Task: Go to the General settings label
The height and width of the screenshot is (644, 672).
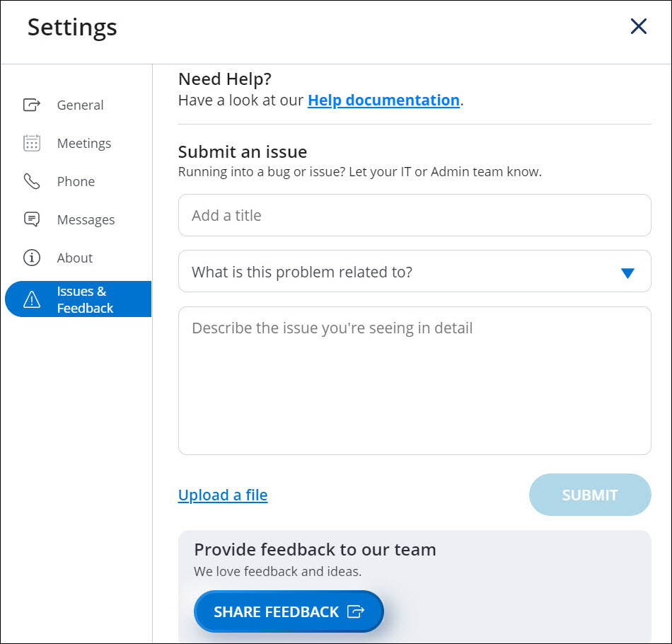Action: pyautogui.click(x=80, y=105)
